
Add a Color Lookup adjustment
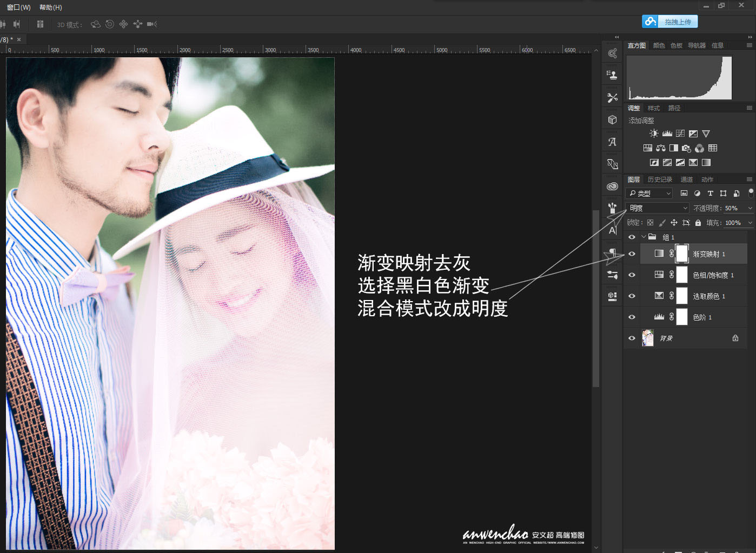click(x=713, y=148)
